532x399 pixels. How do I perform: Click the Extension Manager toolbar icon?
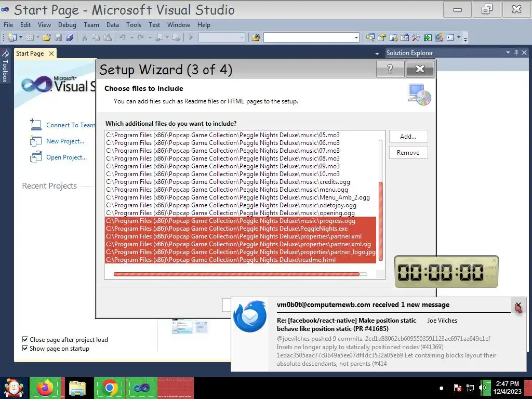click(x=438, y=37)
